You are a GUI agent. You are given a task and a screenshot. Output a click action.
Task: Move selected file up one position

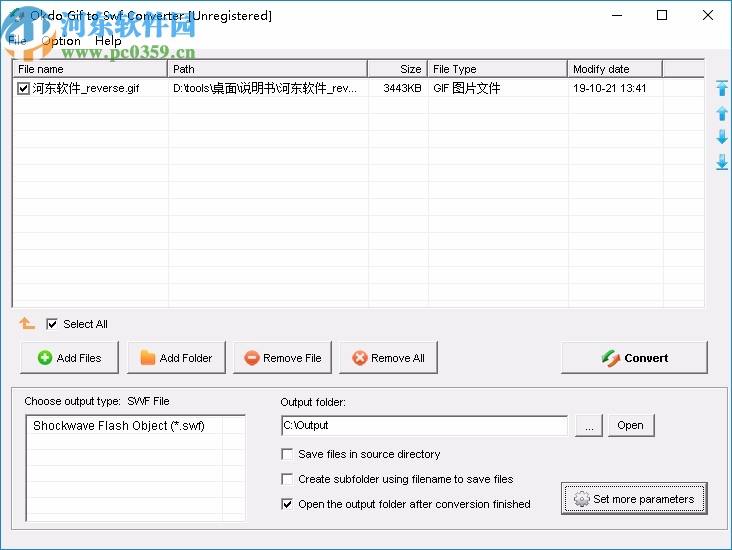(722, 113)
